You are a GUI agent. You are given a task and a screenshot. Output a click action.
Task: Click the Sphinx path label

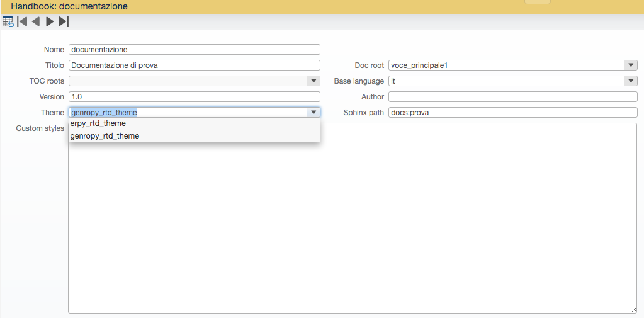363,113
